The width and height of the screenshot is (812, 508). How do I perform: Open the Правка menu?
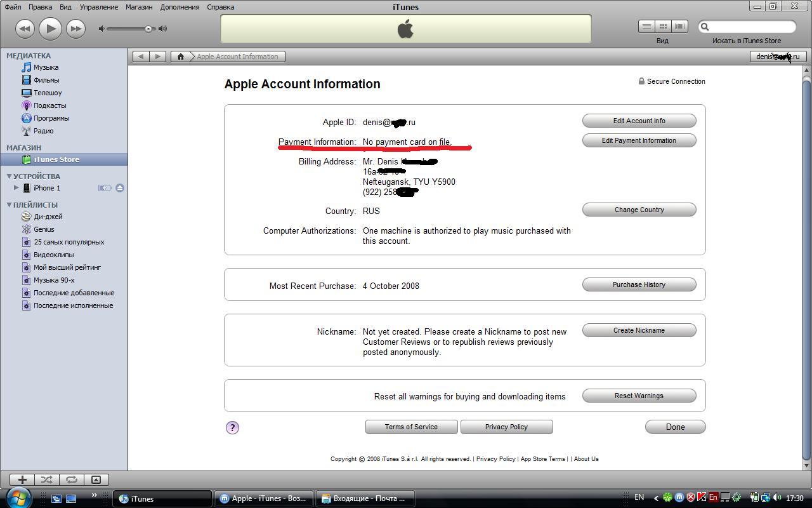(41, 7)
